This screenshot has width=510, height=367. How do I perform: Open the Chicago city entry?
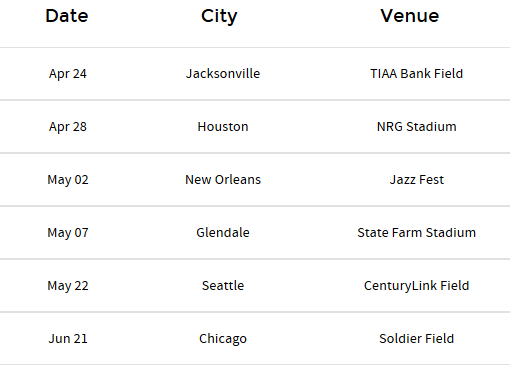223,339
